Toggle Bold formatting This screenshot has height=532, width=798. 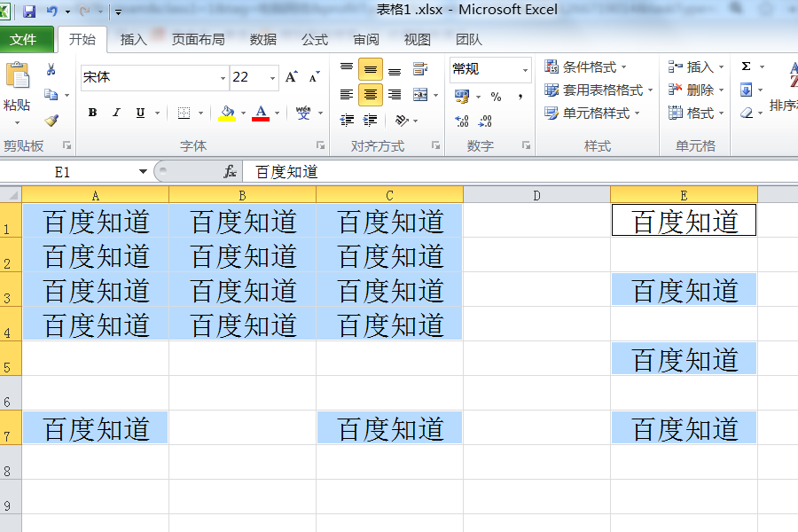[92, 113]
